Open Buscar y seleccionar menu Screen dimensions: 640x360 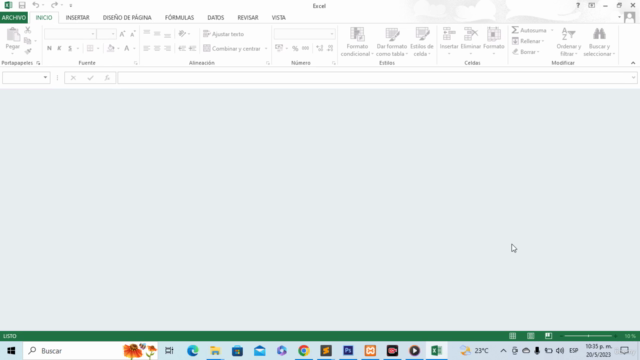(599, 42)
